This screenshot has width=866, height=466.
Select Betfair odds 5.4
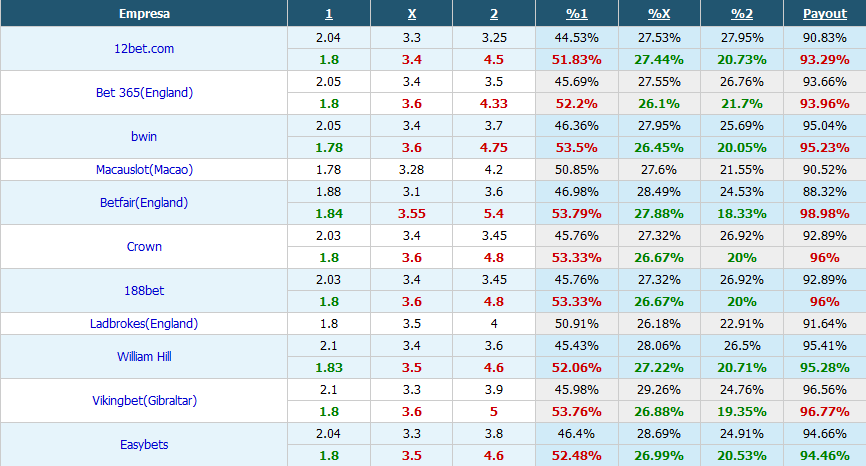(x=494, y=214)
